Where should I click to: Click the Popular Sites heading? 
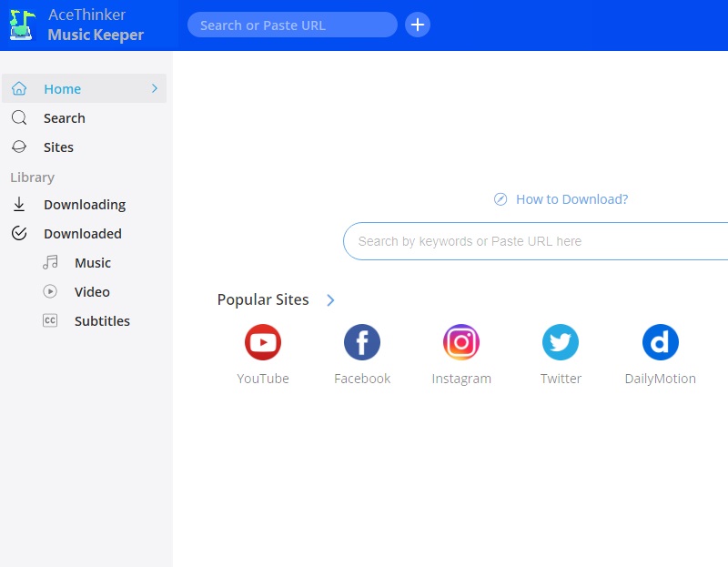pyautogui.click(x=263, y=300)
